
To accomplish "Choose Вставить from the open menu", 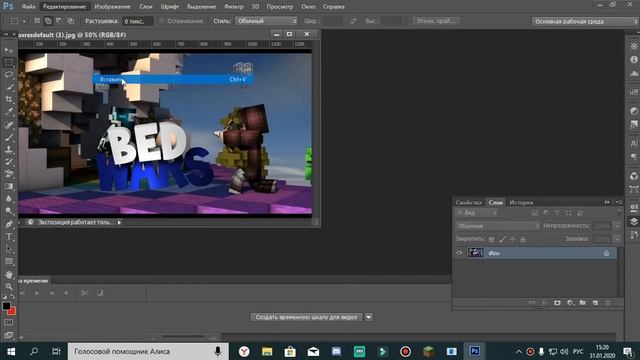I will click(173, 79).
